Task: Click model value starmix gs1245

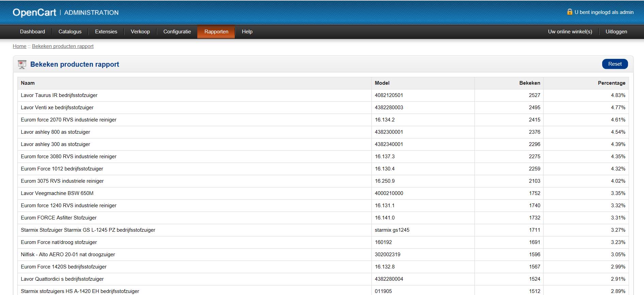Action: tap(392, 230)
